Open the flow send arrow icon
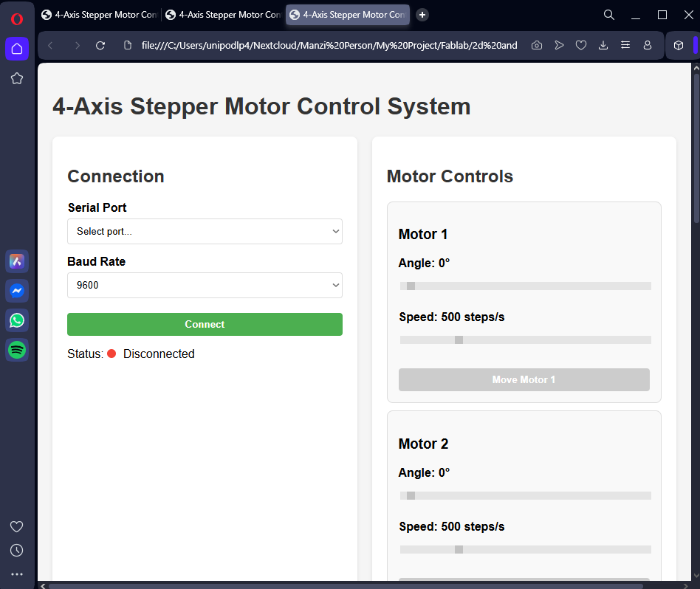Screen dimensions: 700x589 tap(559, 46)
